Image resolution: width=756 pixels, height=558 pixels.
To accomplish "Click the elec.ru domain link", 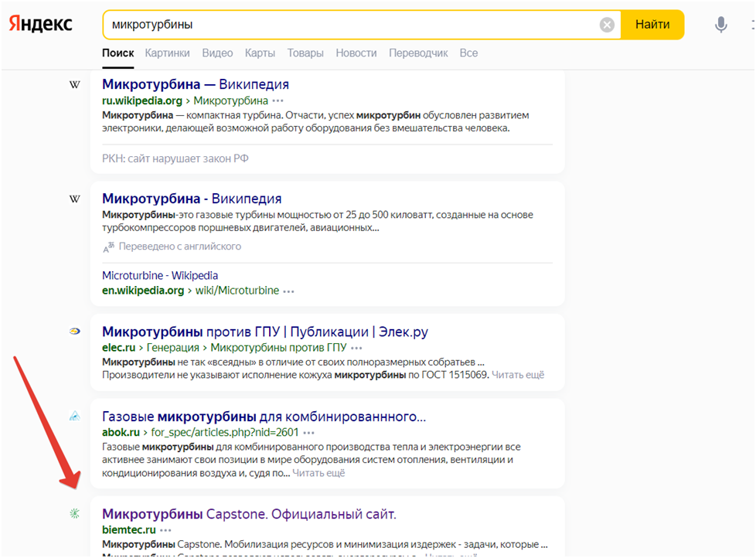I will (118, 348).
